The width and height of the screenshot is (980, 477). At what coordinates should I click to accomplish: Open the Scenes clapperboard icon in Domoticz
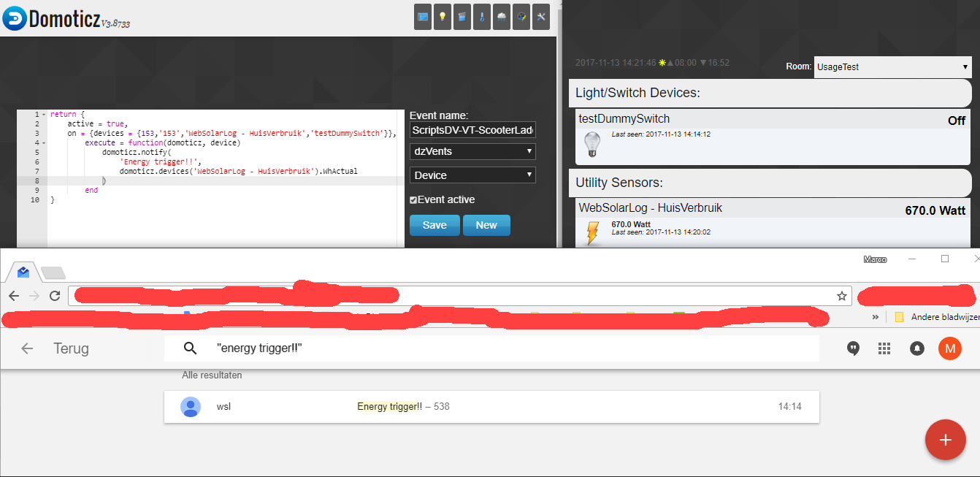(x=462, y=17)
